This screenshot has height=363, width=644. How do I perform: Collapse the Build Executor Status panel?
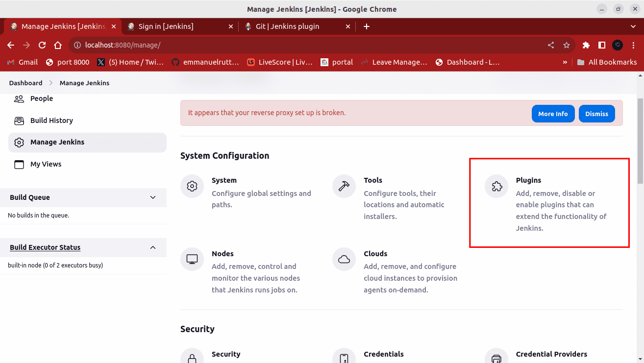(153, 247)
